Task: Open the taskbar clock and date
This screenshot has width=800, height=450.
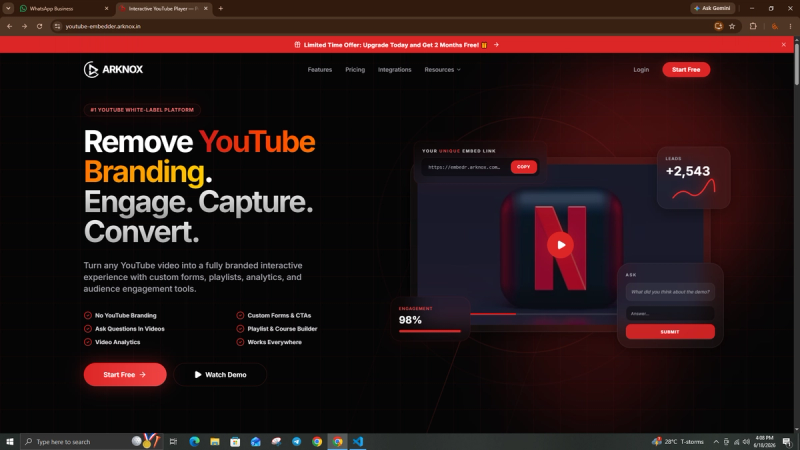Action: click(764, 441)
